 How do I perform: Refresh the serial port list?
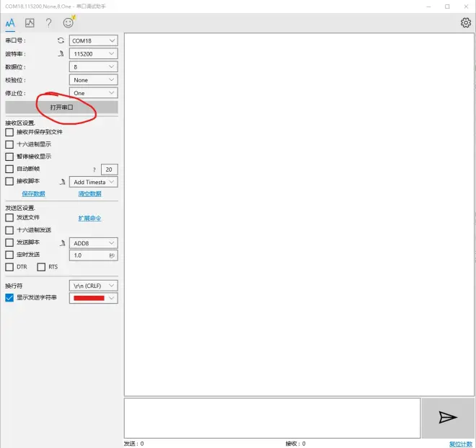61,40
